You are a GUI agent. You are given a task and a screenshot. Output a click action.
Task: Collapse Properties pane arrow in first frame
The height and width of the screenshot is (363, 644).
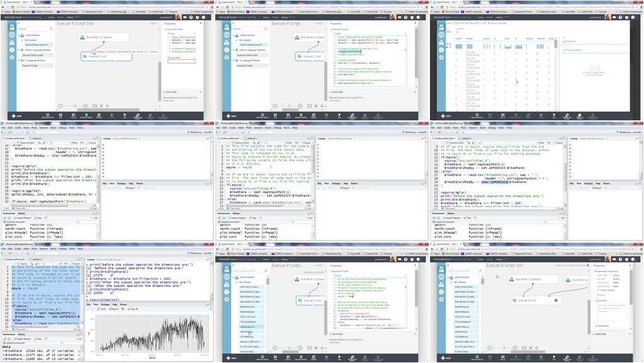[200, 23]
